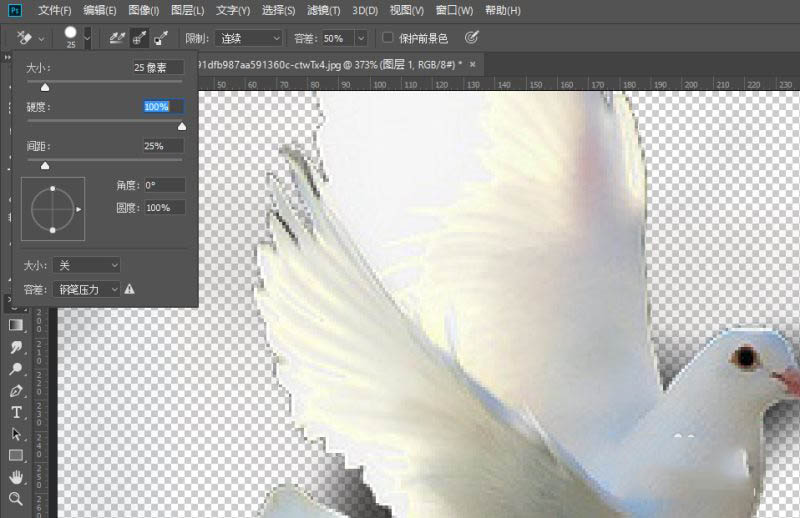Viewport: 800px width, 518px height.
Task: Open the 限制 dropdown showing 连续
Action: pyautogui.click(x=248, y=38)
